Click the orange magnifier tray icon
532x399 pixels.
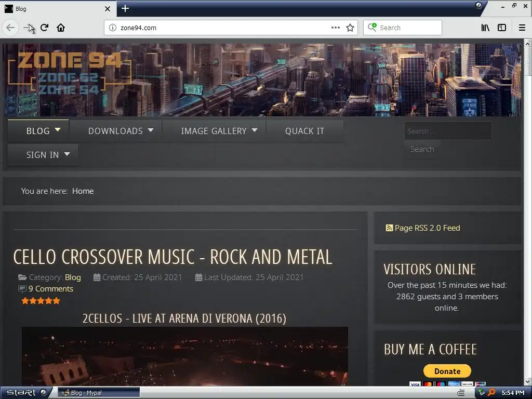[491, 393]
